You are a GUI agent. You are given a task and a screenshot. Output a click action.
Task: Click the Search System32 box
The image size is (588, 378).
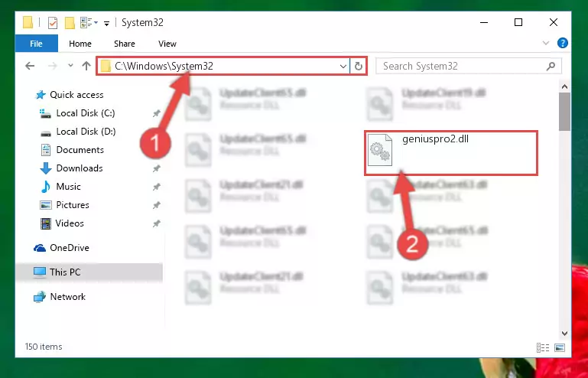[469, 66]
